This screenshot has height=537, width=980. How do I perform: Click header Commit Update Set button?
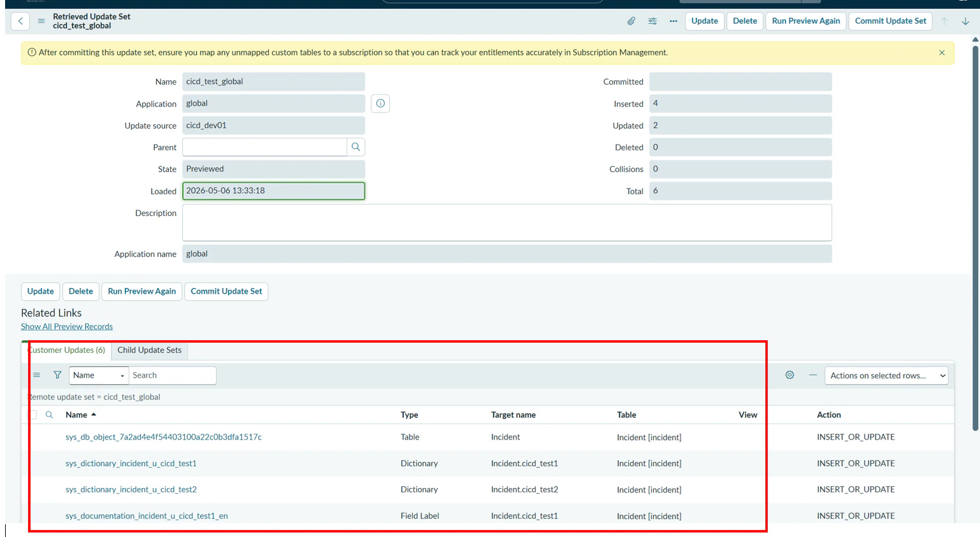click(890, 21)
